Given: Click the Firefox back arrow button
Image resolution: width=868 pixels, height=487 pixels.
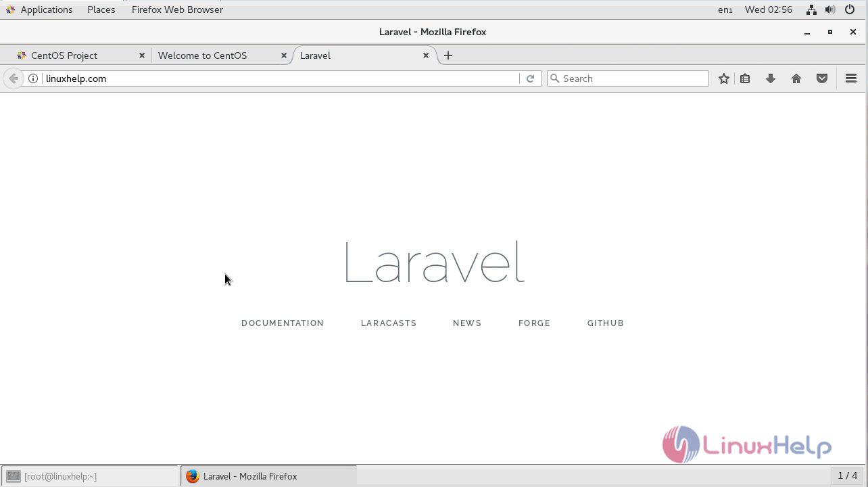Looking at the screenshot, I should click(14, 78).
